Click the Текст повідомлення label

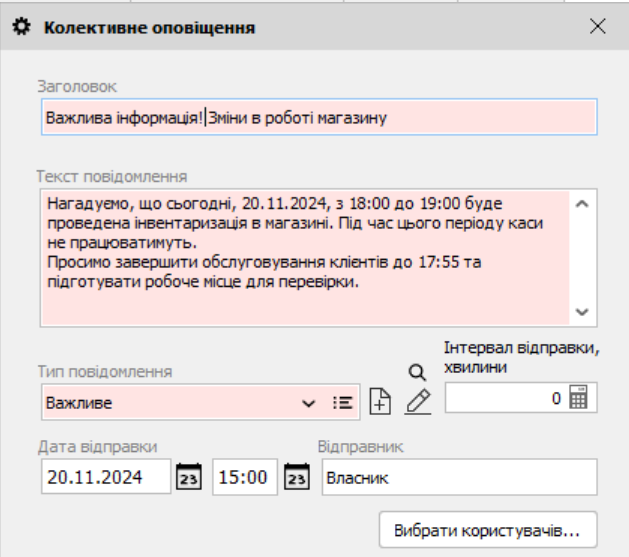[x=112, y=176]
